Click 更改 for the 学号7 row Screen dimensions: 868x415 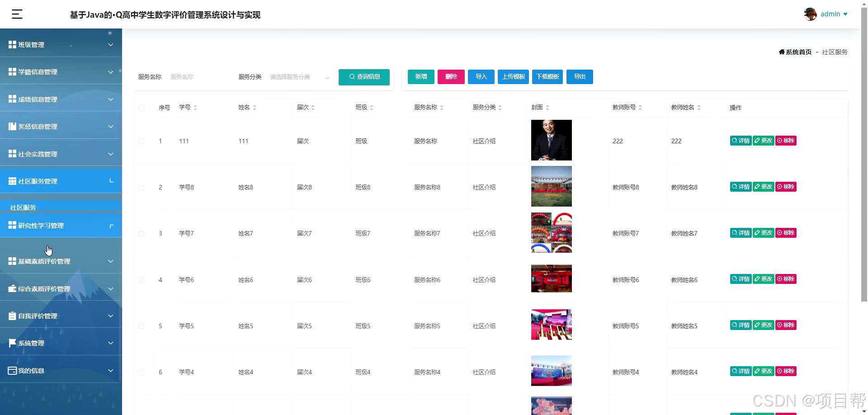click(764, 233)
